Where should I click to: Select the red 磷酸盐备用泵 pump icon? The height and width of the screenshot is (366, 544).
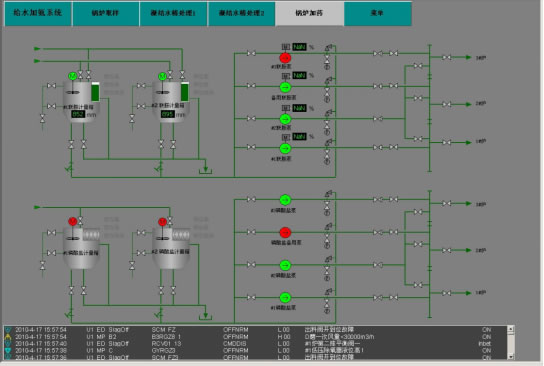[x=285, y=232]
